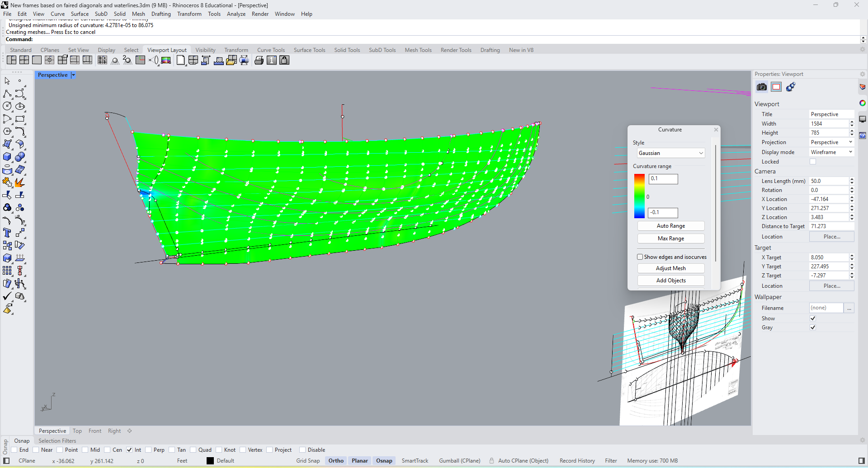This screenshot has width=868, height=468.
Task: Click the checkmark Analyze tool icon
Action: pyautogui.click(x=7, y=296)
